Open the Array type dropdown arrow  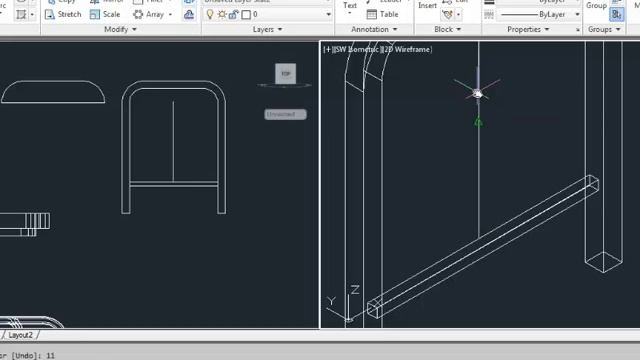(170, 15)
